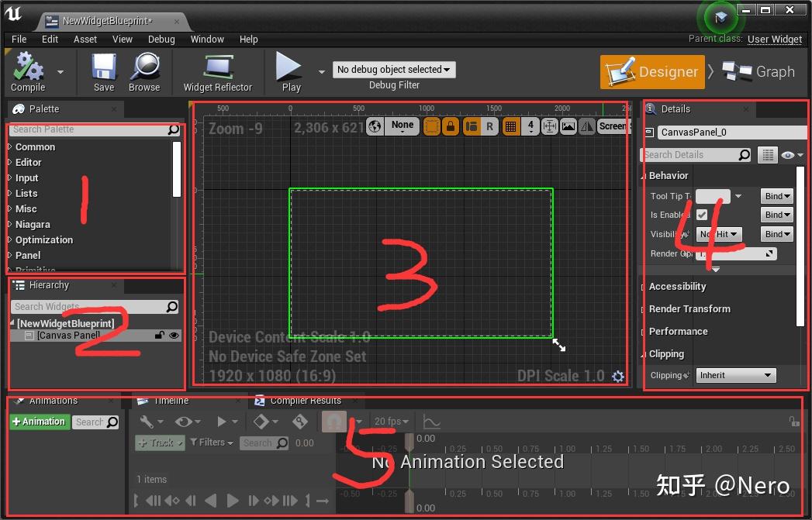Toggle the Canvas Panel lock in Hierarchy

(160, 336)
